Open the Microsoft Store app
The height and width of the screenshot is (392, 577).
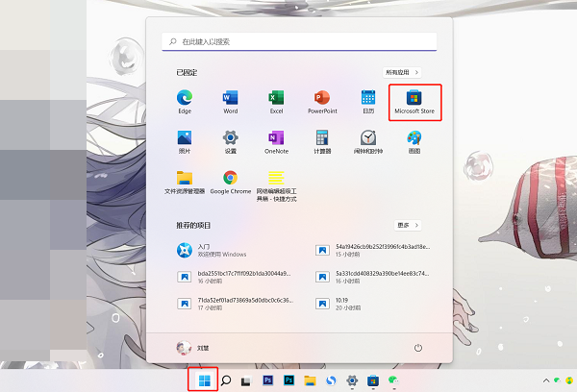coord(414,102)
